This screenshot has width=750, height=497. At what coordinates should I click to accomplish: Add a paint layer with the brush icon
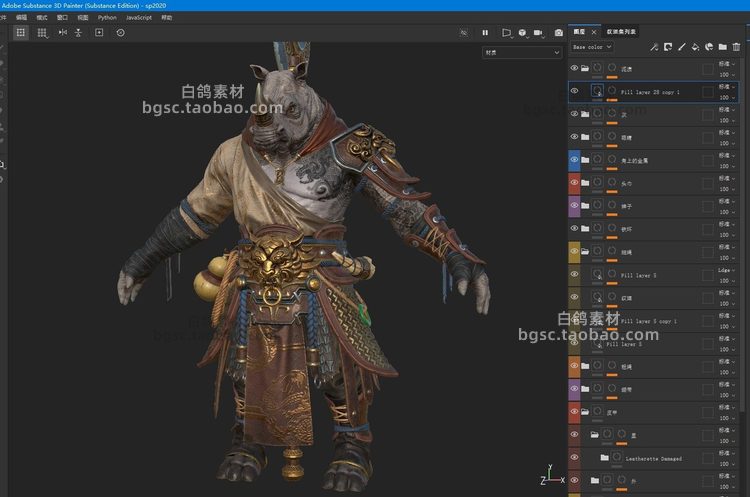pyautogui.click(x=682, y=47)
